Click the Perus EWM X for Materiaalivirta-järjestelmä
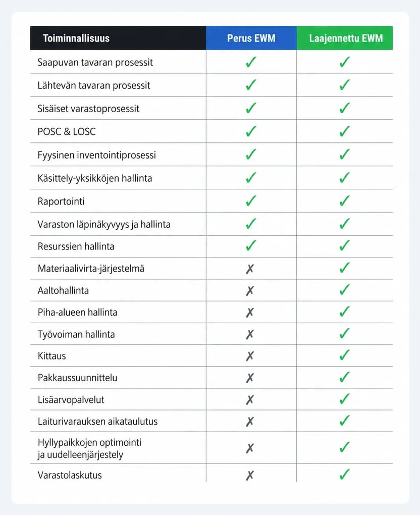Viewport: 420px width, 515px height. tap(250, 269)
